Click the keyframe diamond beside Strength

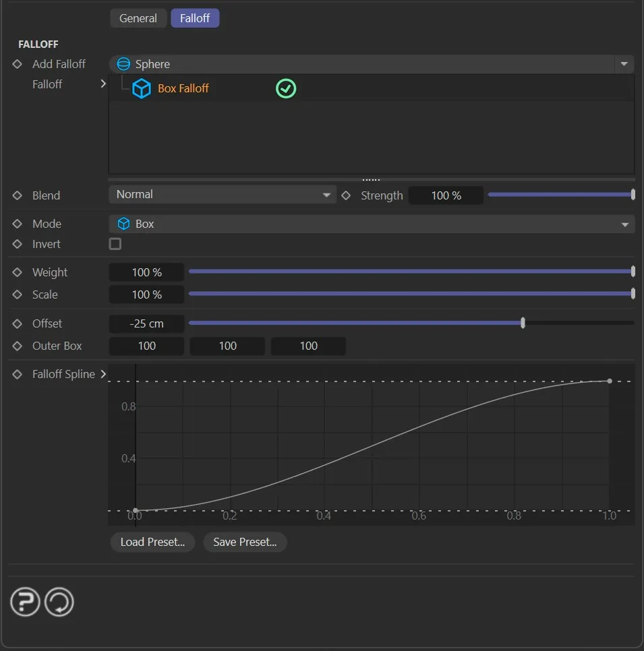[346, 195]
